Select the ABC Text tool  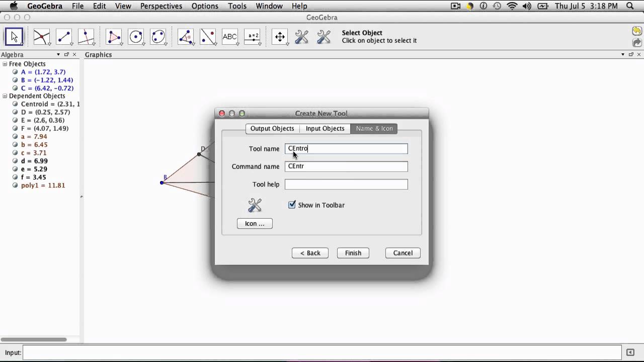click(230, 37)
